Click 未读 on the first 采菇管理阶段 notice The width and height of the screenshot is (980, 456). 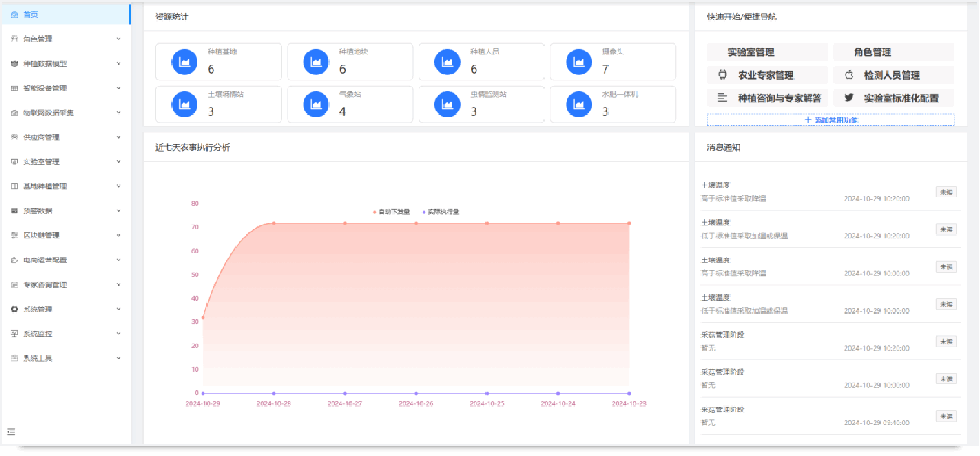click(946, 341)
